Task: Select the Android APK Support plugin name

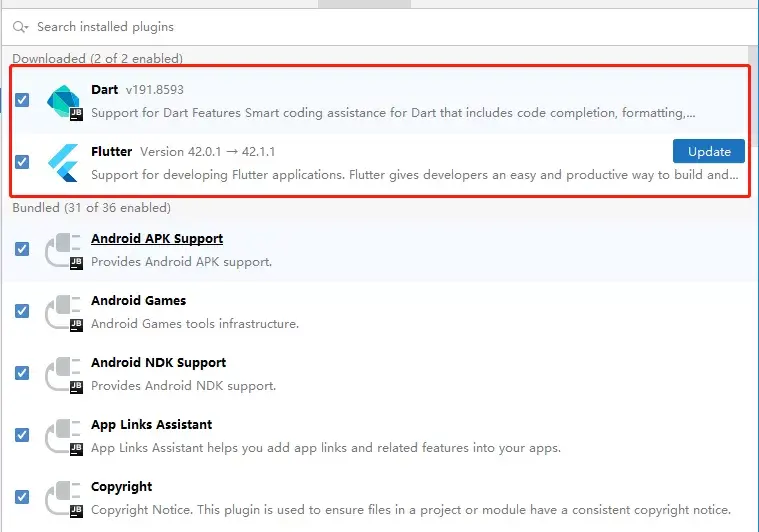Action: pos(157,239)
